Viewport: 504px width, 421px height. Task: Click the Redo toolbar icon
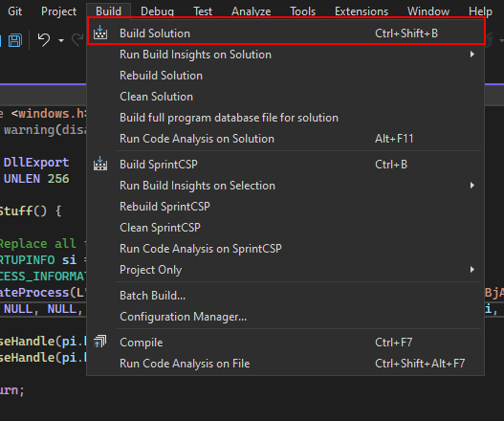(x=78, y=40)
